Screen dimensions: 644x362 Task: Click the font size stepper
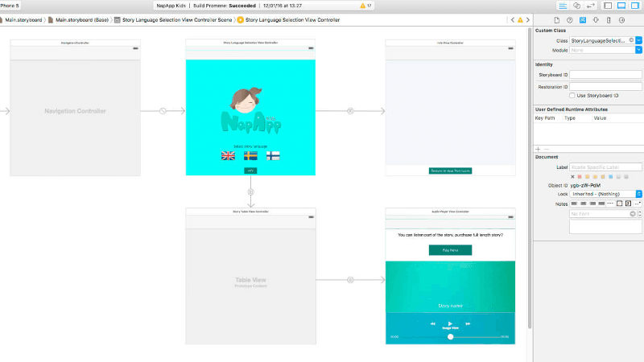[x=640, y=214]
